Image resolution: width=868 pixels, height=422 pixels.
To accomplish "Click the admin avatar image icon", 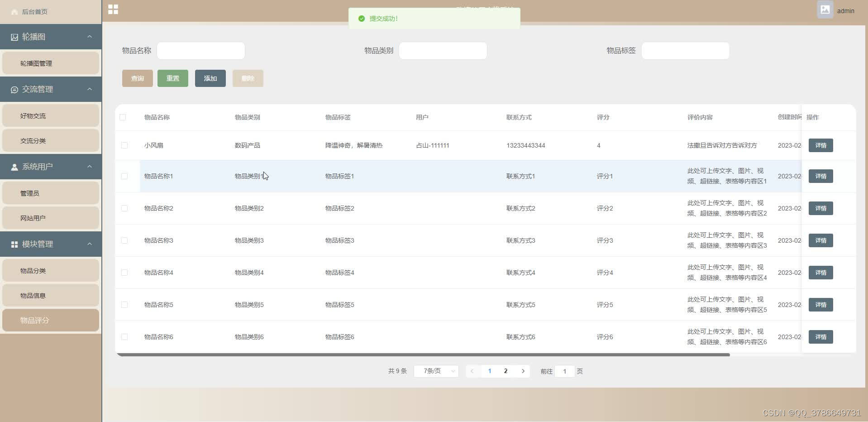I will [x=825, y=10].
